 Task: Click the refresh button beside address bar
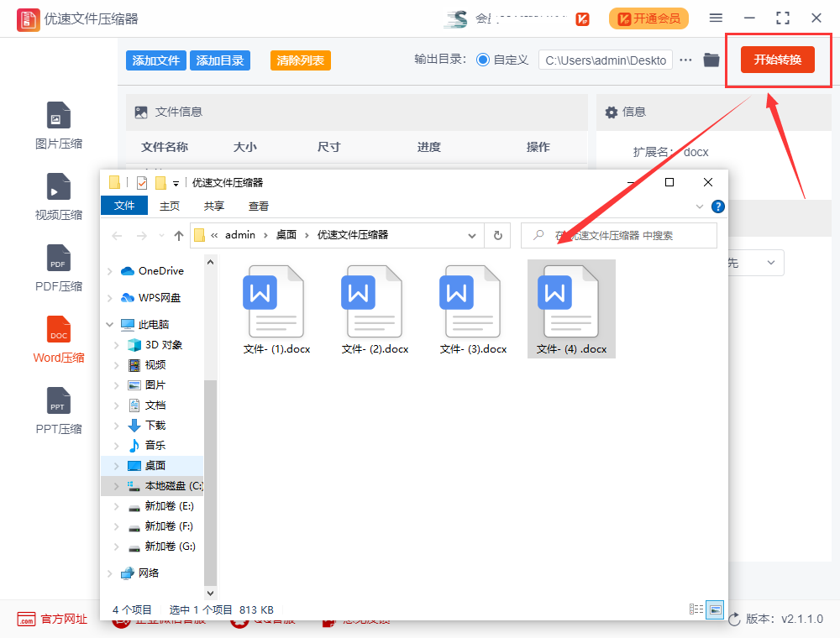point(497,236)
